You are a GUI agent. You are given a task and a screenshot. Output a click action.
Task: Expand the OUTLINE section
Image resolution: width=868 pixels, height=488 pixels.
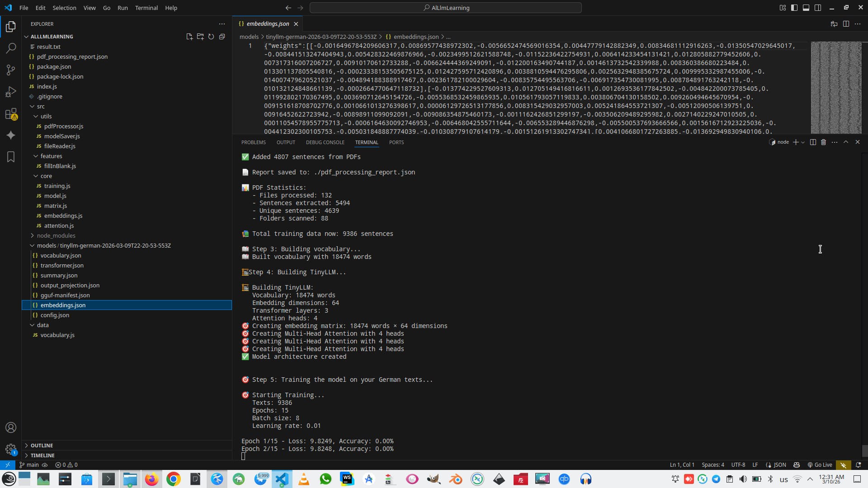click(x=42, y=446)
